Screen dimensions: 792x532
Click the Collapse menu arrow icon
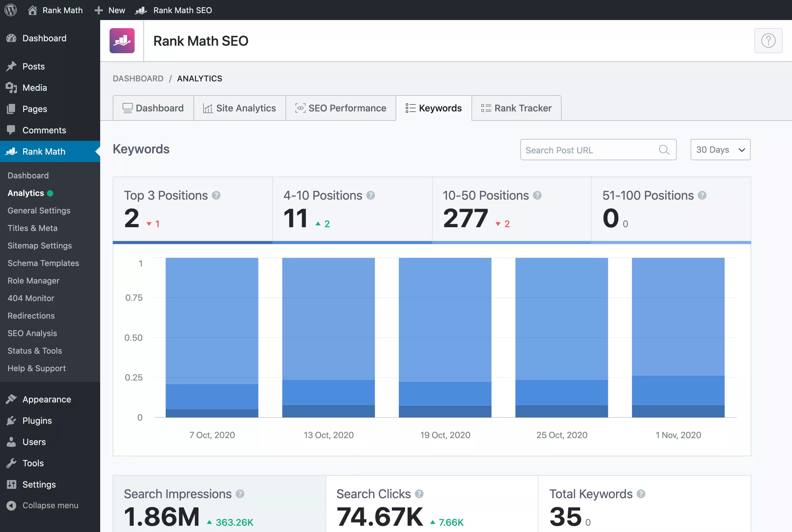coord(11,505)
